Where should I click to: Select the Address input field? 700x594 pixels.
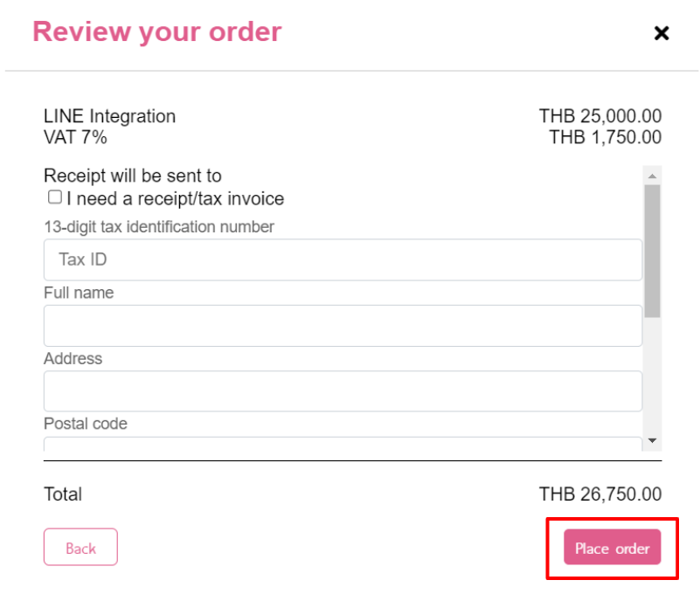(x=343, y=391)
